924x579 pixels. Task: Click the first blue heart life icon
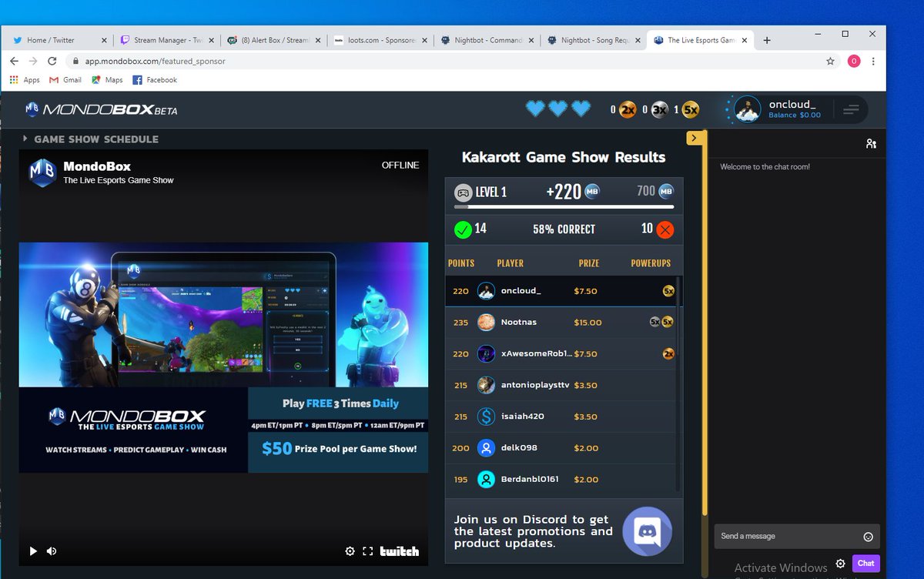point(535,109)
